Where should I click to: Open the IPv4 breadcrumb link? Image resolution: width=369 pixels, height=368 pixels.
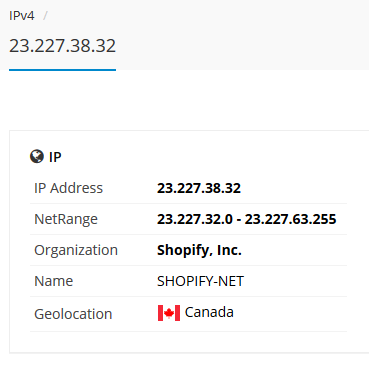pos(22,16)
